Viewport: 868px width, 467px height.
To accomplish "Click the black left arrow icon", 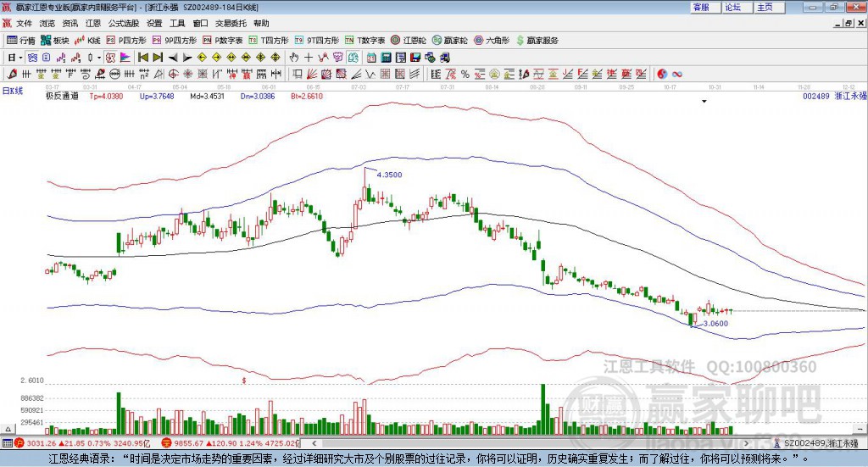I will (173, 58).
